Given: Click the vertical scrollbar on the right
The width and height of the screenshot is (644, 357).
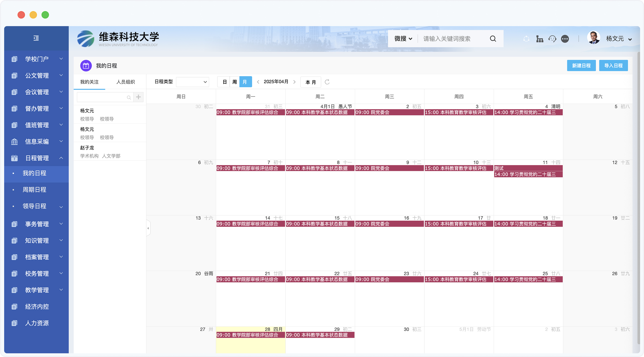Looking at the screenshot, I should [x=638, y=198].
